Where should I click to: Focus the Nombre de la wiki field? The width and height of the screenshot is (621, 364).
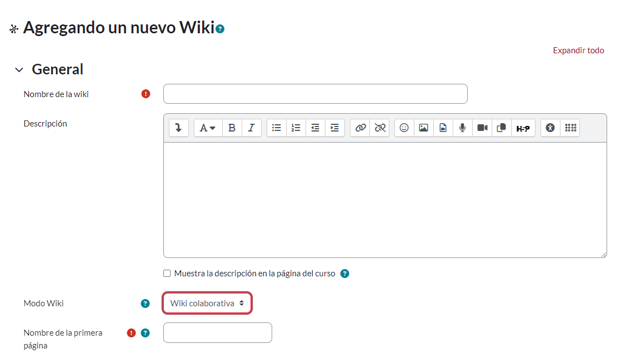point(315,94)
